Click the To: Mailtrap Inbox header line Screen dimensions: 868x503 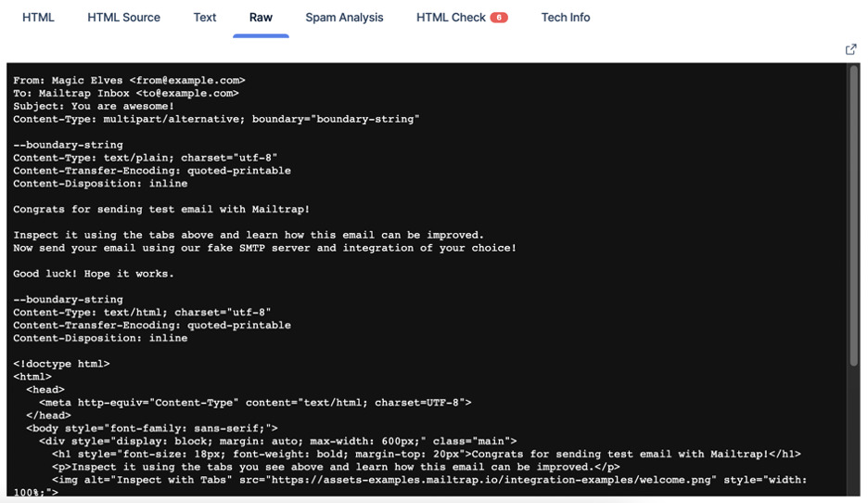point(126,93)
